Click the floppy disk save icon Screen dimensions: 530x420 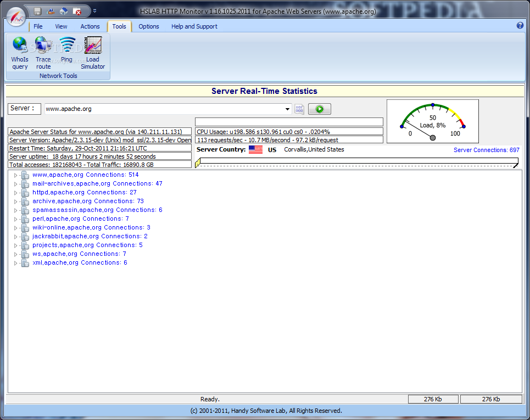(37, 12)
